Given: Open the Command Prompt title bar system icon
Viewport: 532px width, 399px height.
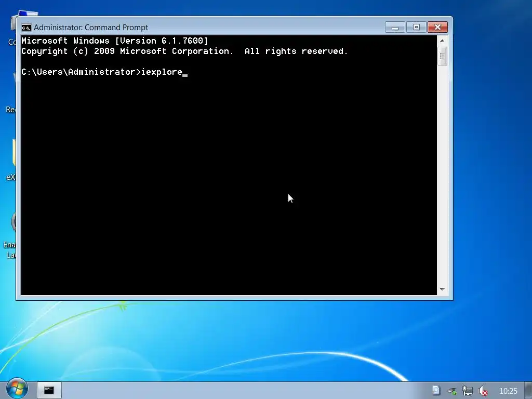Looking at the screenshot, I should point(26,28).
